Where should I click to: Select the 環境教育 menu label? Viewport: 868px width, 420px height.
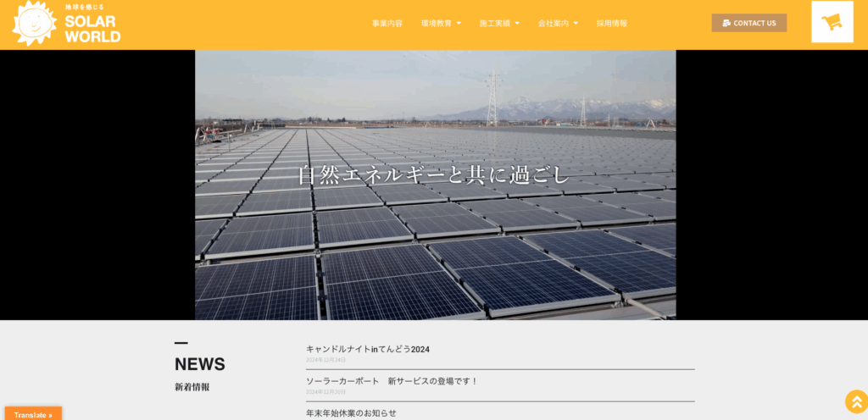(437, 23)
